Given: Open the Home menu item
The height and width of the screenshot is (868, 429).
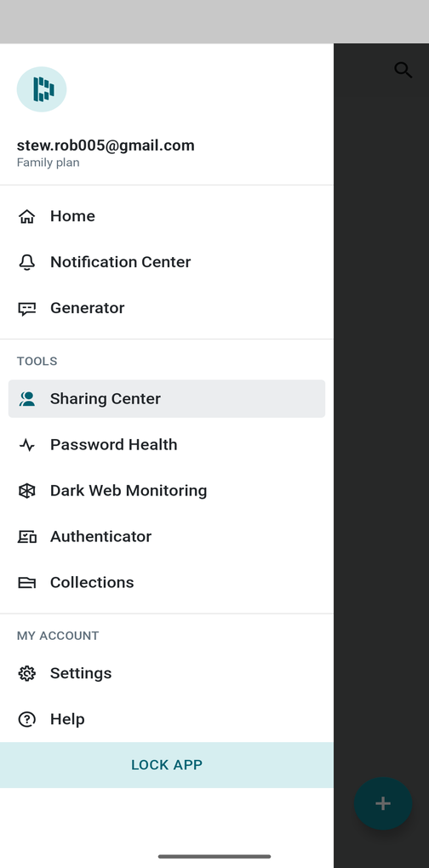Looking at the screenshot, I should [x=167, y=216].
